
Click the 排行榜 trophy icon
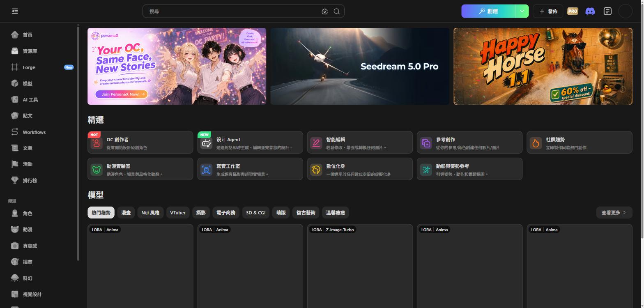tap(15, 180)
